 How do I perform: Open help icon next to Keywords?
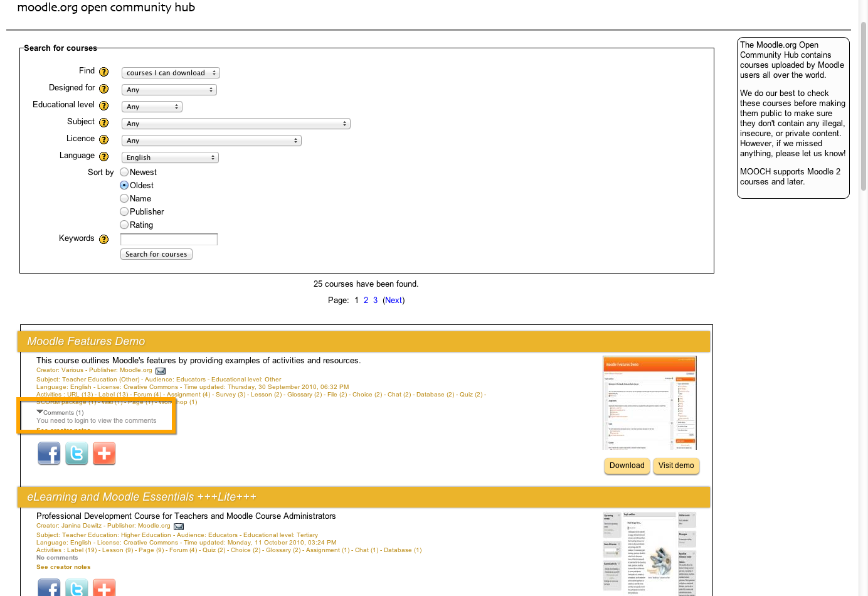[x=103, y=239]
